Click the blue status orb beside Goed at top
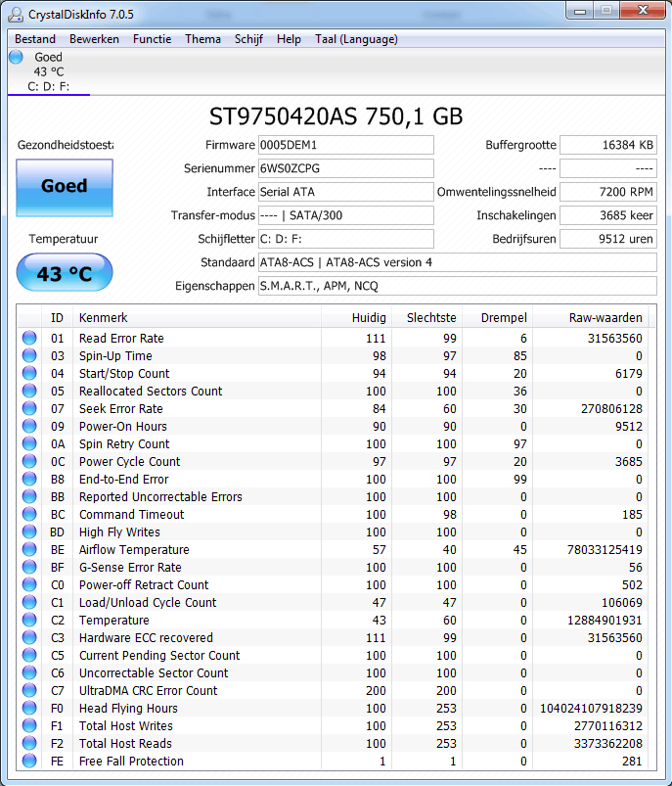 [x=16, y=57]
